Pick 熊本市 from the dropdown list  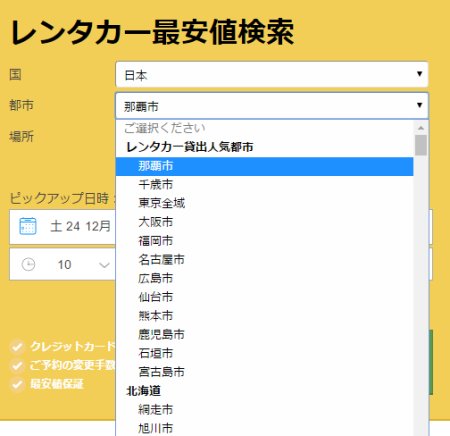pyautogui.click(x=264, y=315)
